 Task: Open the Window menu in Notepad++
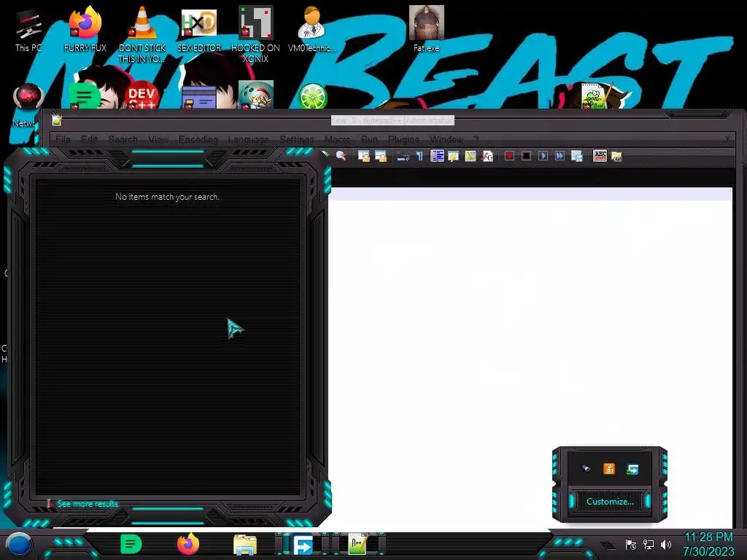point(446,139)
